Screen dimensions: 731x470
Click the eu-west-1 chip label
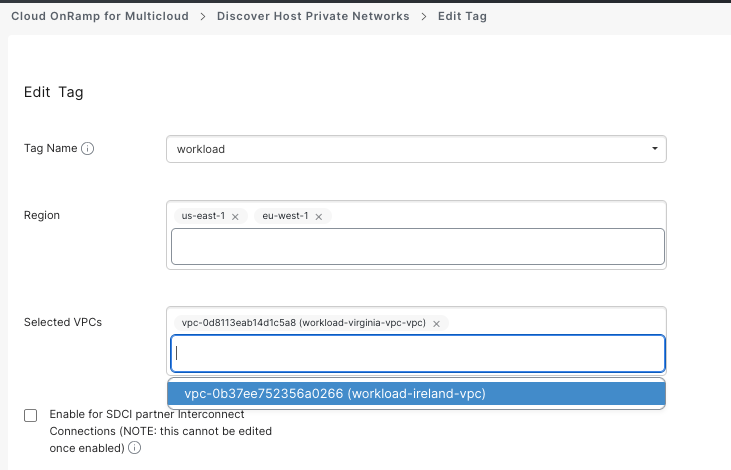coord(284,216)
